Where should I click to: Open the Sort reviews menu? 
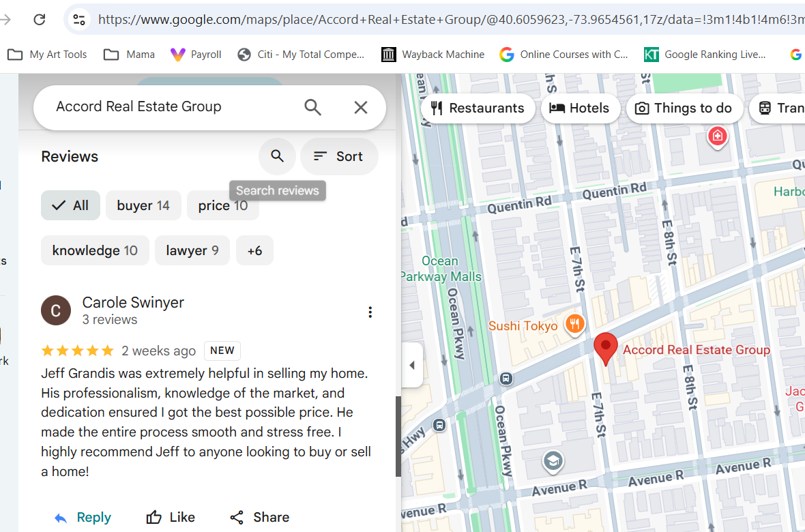click(339, 156)
